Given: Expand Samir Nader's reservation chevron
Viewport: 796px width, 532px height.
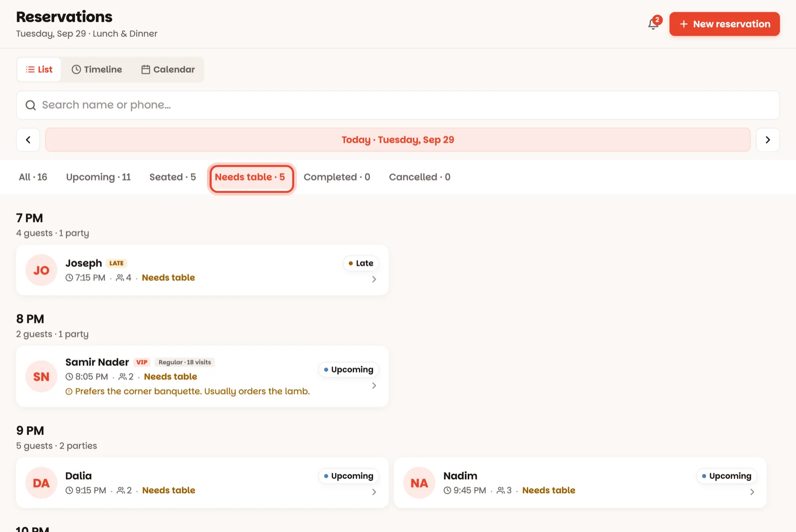Looking at the screenshot, I should point(374,386).
